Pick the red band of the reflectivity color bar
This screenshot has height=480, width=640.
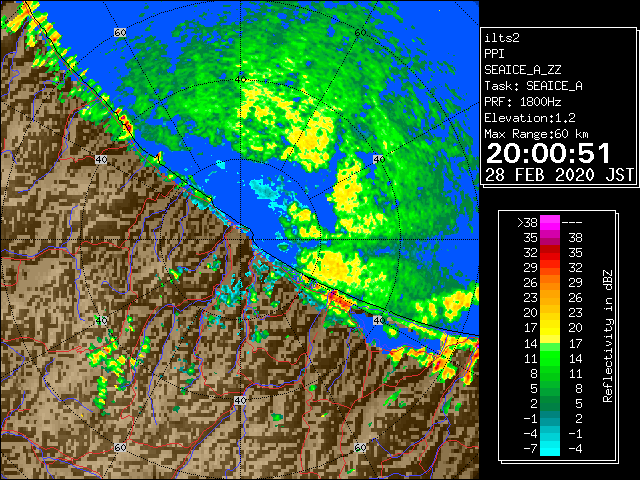(x=550, y=253)
